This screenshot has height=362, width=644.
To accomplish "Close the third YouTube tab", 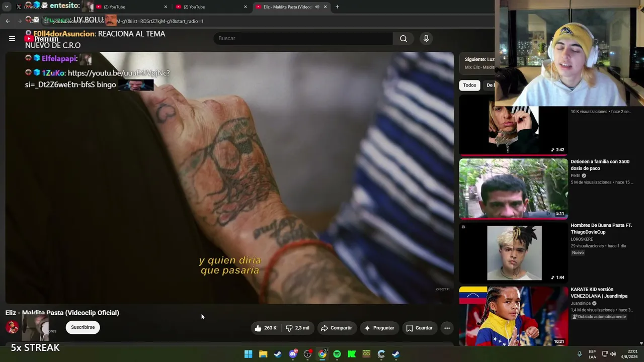I will [x=246, y=7].
